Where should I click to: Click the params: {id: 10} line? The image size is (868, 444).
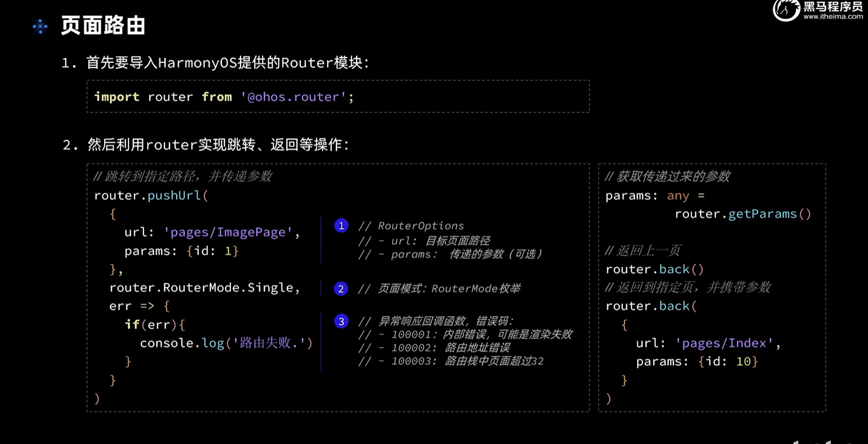coord(696,362)
